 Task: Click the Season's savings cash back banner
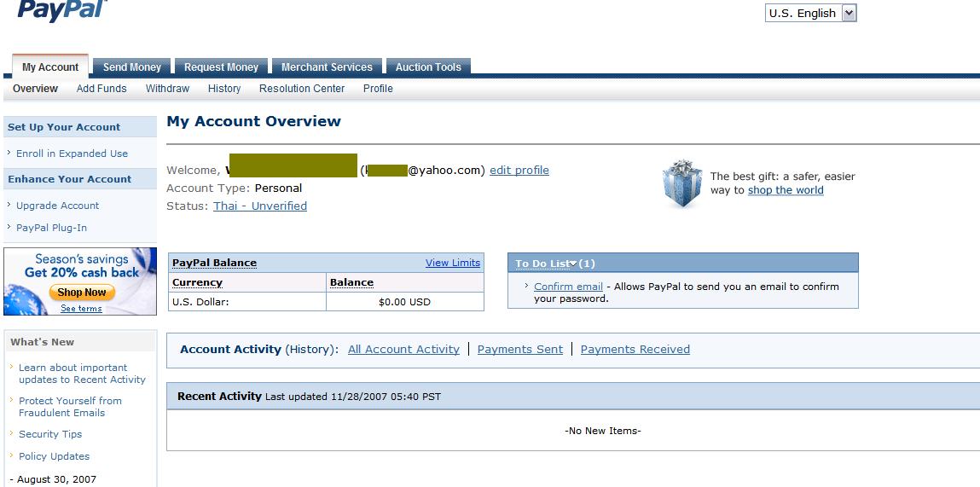[x=80, y=281]
